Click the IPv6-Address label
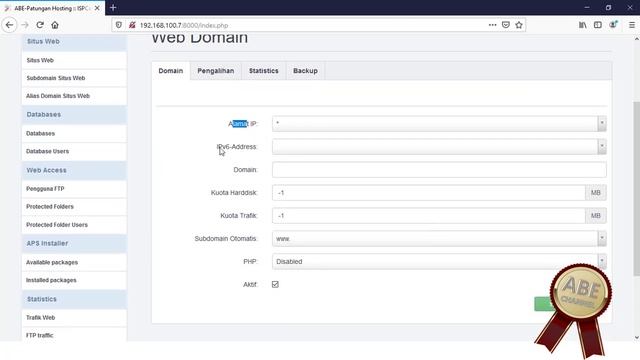640x360 pixels. (x=237, y=147)
